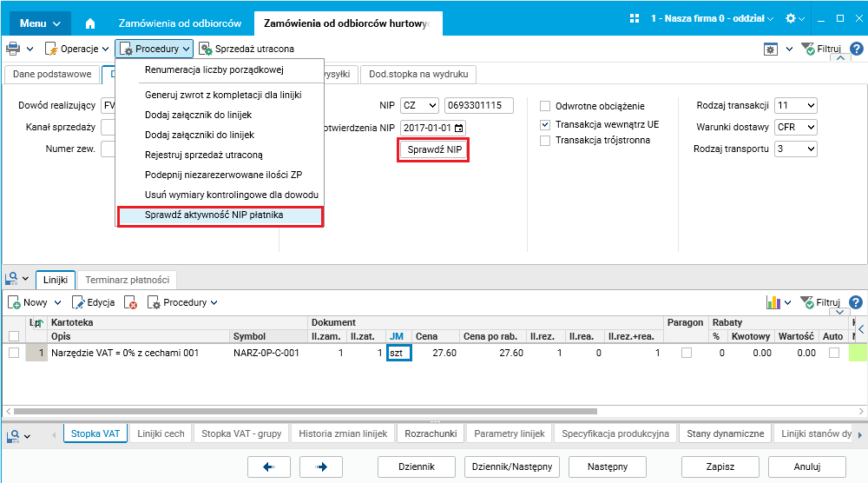This screenshot has width=868, height=483.
Task: Select Sprawdź aktywność NIP płatnika menu entry
Action: click(220, 215)
